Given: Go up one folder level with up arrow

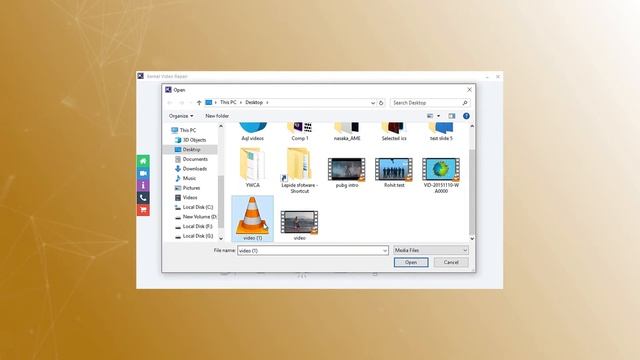Looking at the screenshot, I should click(199, 102).
